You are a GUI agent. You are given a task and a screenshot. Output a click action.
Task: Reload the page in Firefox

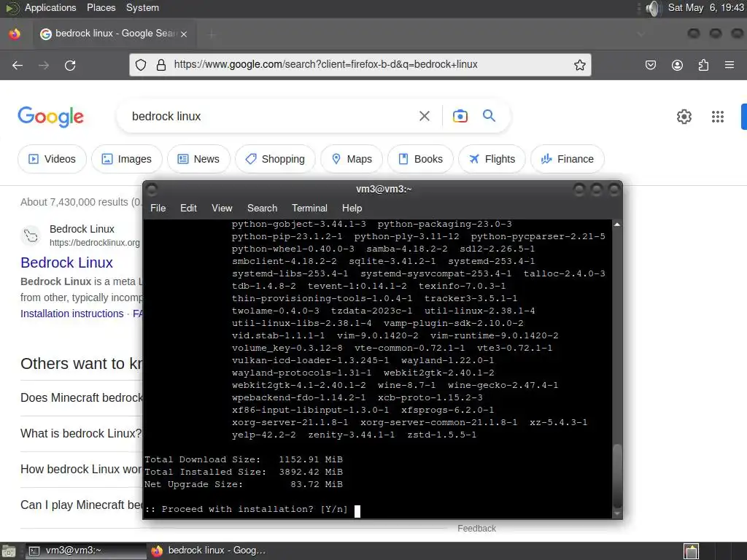pos(70,65)
